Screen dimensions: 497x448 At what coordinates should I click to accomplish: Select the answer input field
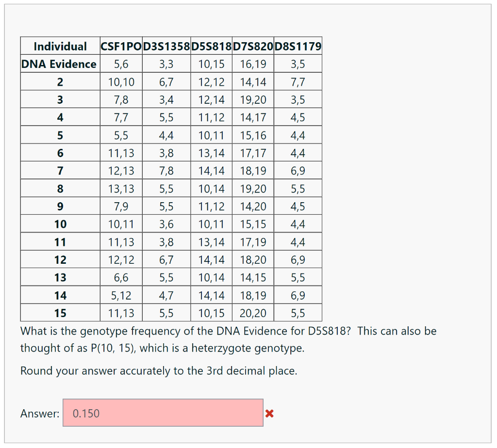(x=163, y=413)
